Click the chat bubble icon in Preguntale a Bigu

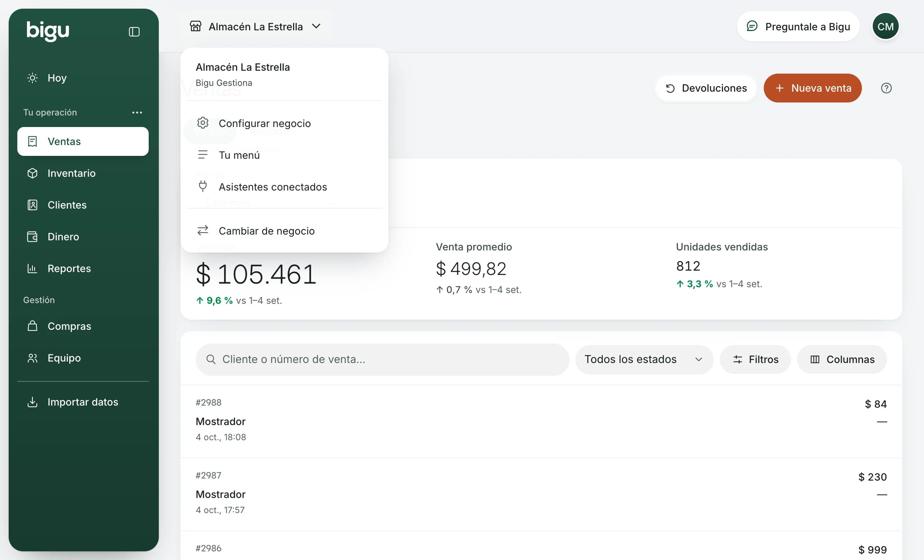(x=752, y=26)
